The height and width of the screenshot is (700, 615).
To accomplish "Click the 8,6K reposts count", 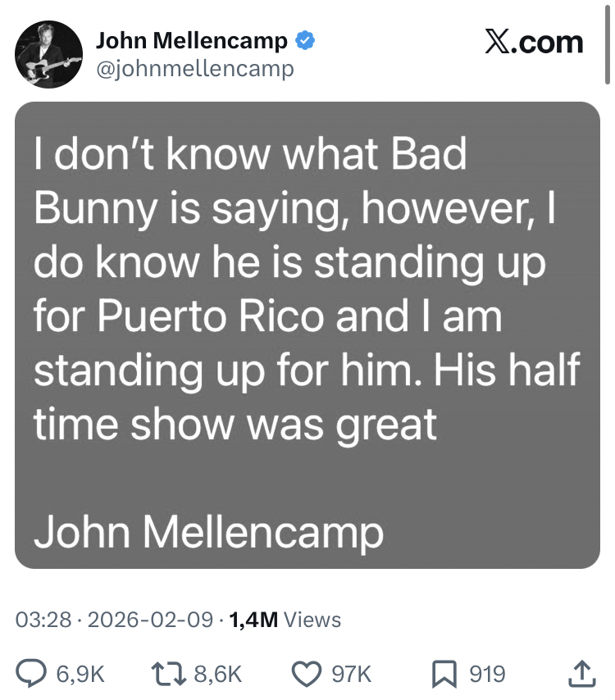I will 217,674.
